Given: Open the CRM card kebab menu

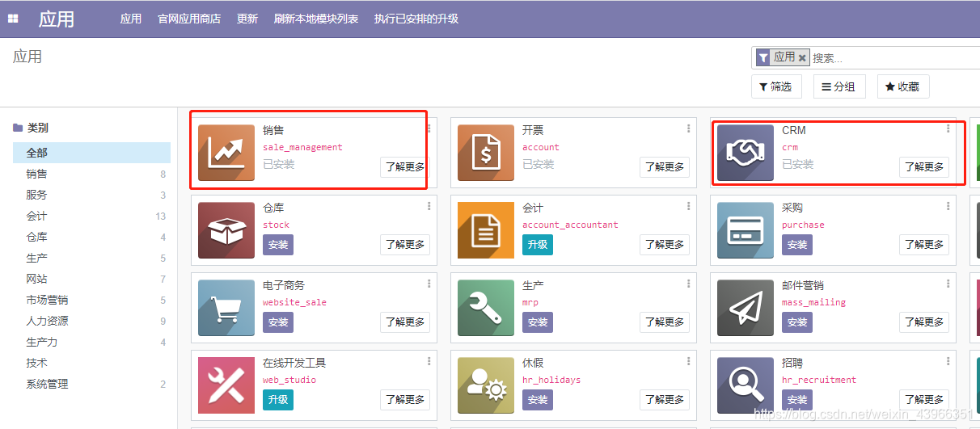Looking at the screenshot, I should coord(948,128).
